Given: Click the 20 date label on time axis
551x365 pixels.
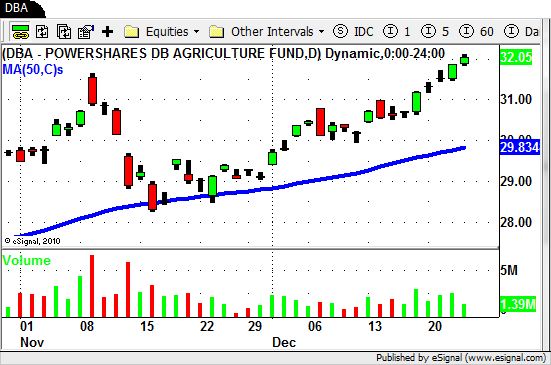Looking at the screenshot, I should pyautogui.click(x=435, y=326).
